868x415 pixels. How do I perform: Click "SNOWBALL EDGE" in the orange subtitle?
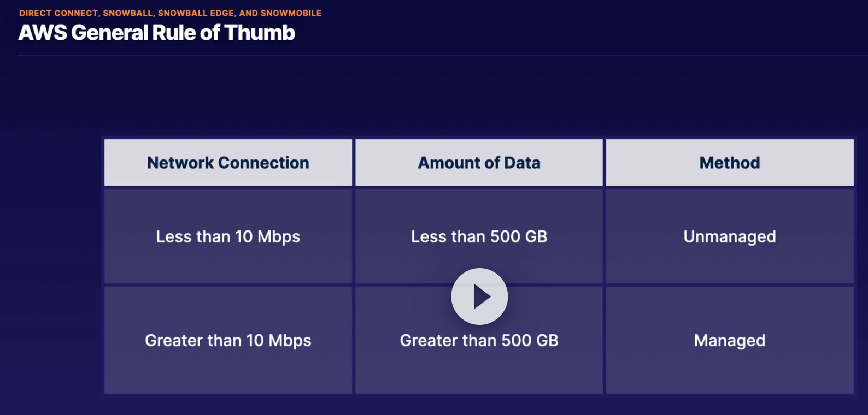196,13
